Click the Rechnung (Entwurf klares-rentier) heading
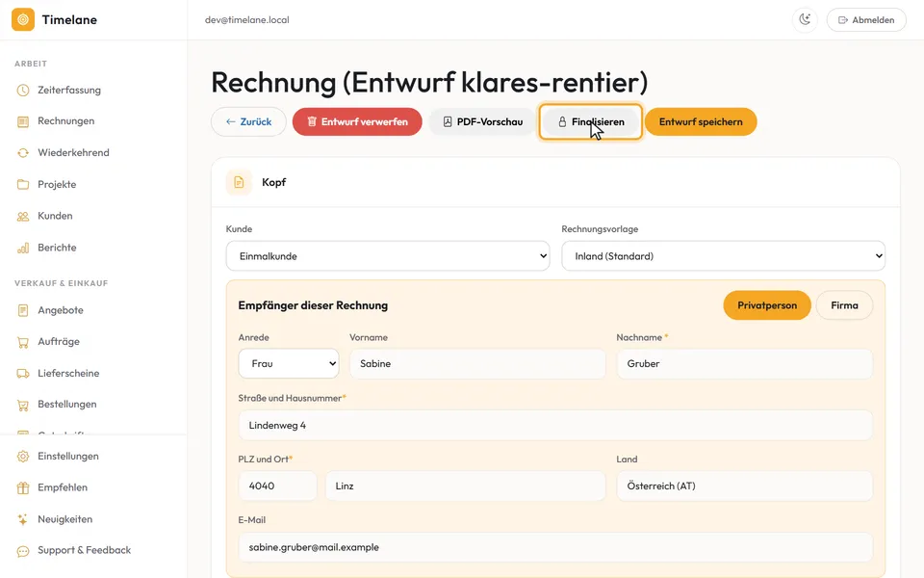The image size is (924, 578). (x=429, y=82)
